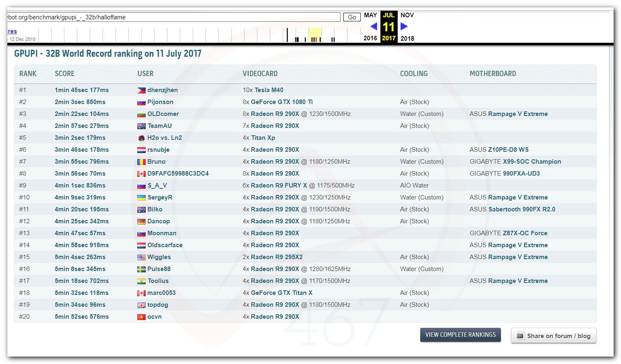Jump to the MAY capture month
Image resolution: width=621 pixels, height=364 pixels.
[x=371, y=15]
